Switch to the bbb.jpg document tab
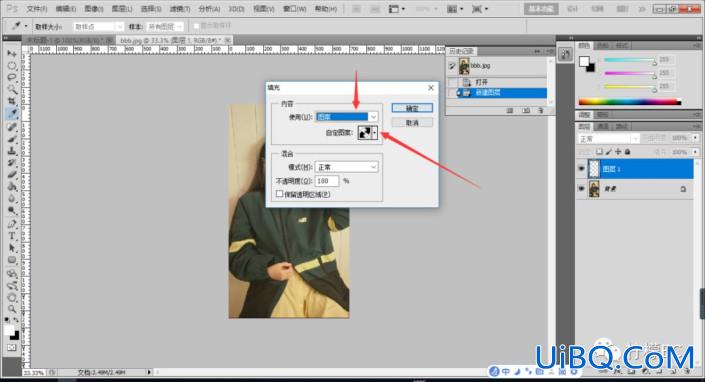This screenshot has width=705, height=382. (174, 40)
